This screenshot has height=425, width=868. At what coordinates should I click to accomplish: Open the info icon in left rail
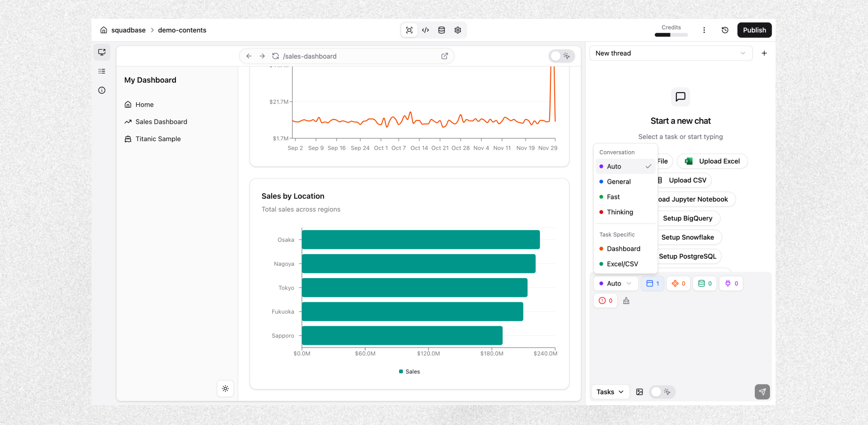pos(102,90)
